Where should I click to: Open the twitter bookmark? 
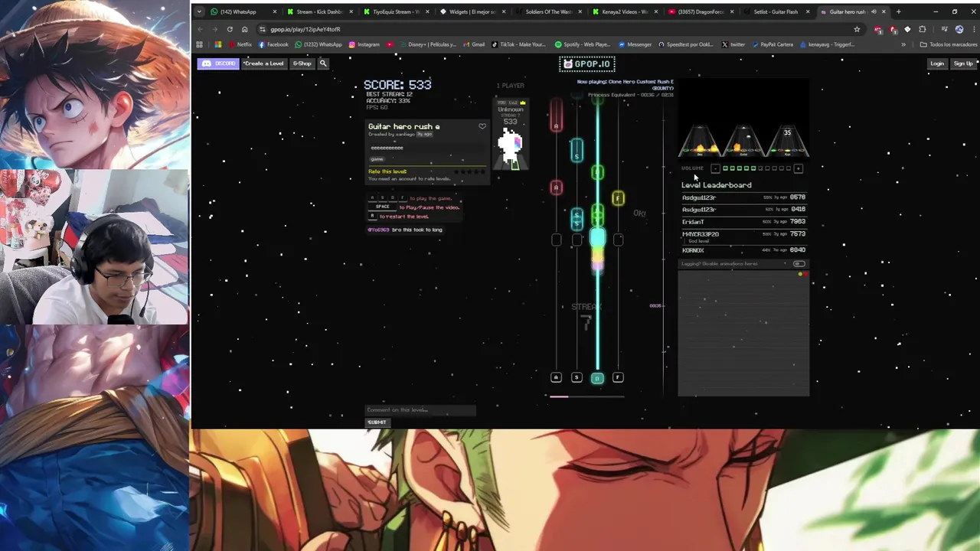[x=733, y=44]
